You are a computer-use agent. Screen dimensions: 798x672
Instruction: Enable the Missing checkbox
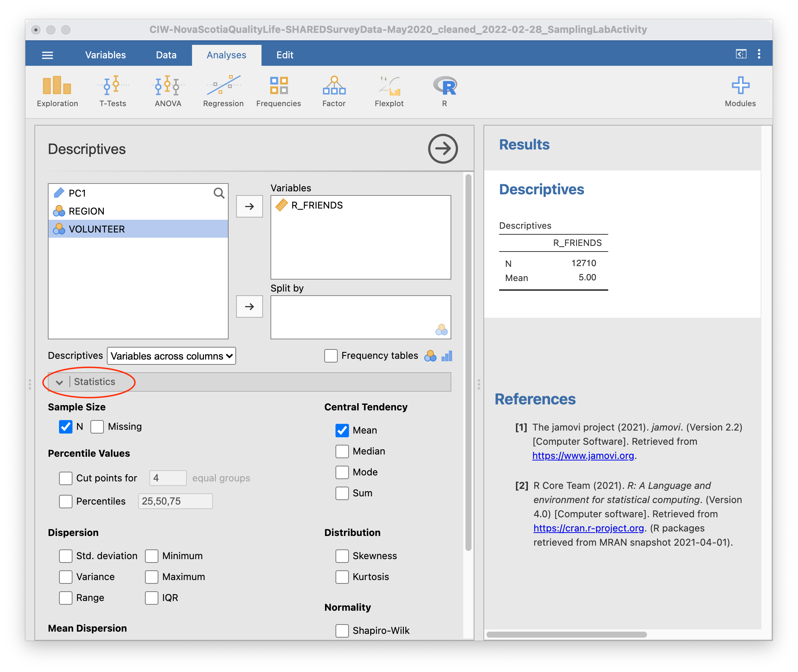click(x=97, y=427)
